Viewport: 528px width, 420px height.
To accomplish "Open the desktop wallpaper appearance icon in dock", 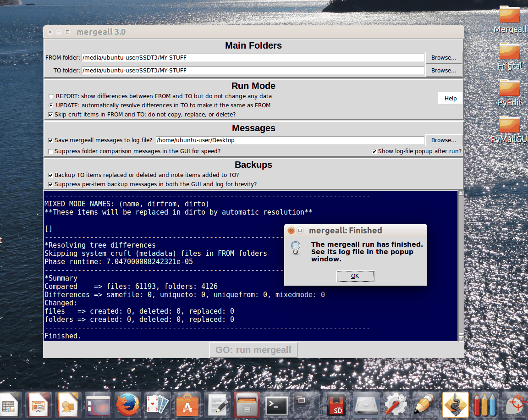I will 98,404.
